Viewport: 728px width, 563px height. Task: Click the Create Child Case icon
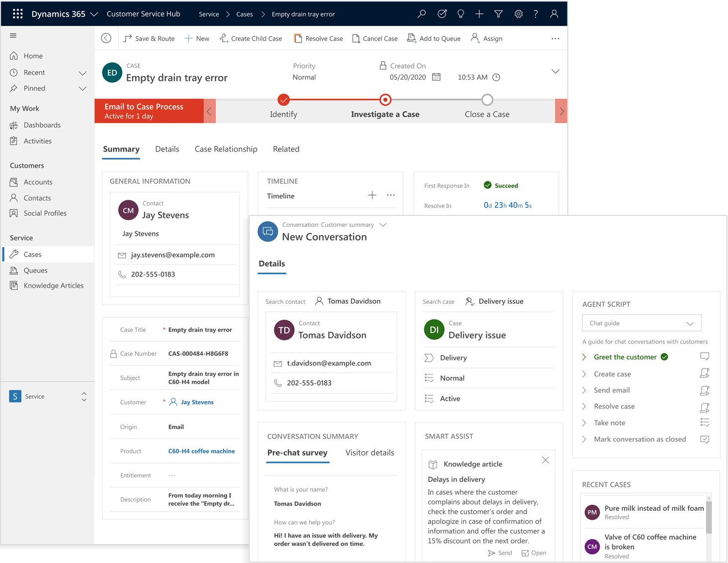(223, 38)
